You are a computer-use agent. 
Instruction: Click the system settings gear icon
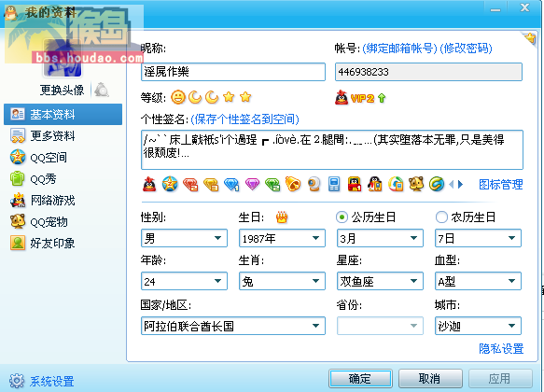pos(16,381)
